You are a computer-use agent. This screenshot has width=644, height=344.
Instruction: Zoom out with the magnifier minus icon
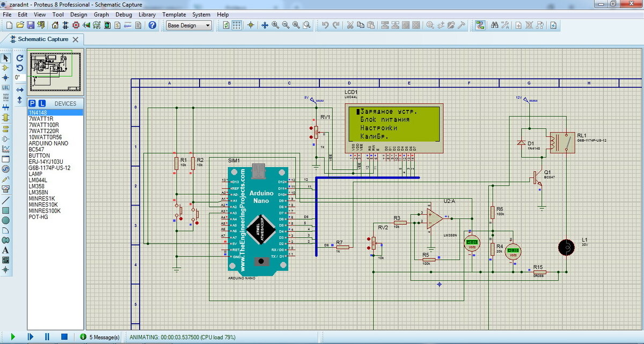(286, 25)
